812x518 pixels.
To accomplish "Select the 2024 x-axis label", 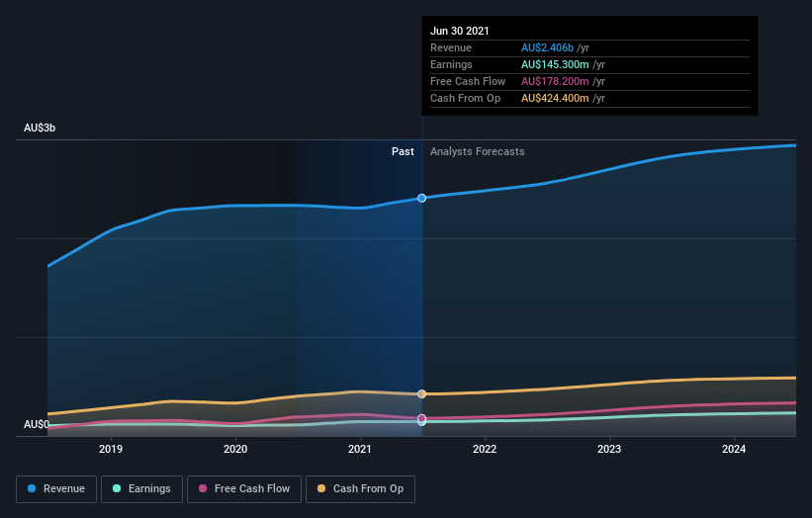I will [734, 449].
